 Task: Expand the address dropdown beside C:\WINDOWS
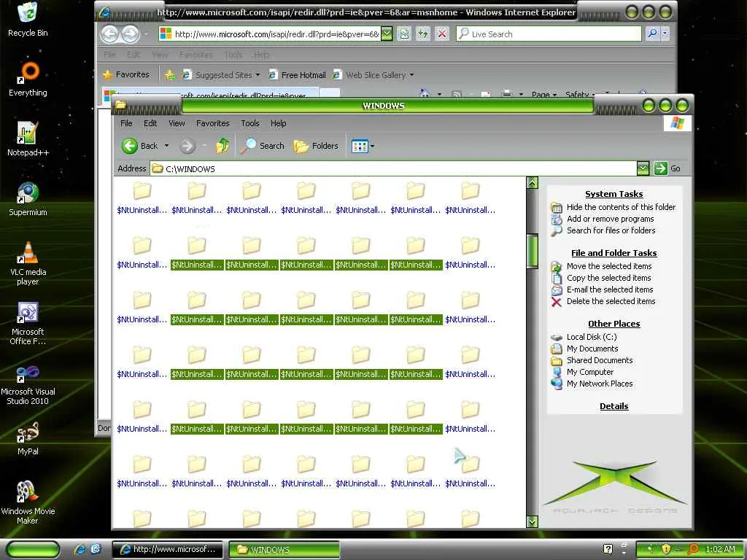coord(643,168)
